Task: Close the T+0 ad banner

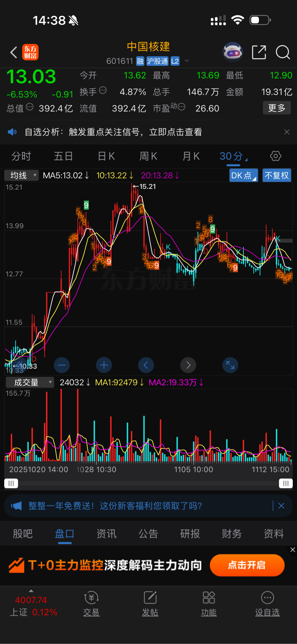Action: tap(293, 550)
